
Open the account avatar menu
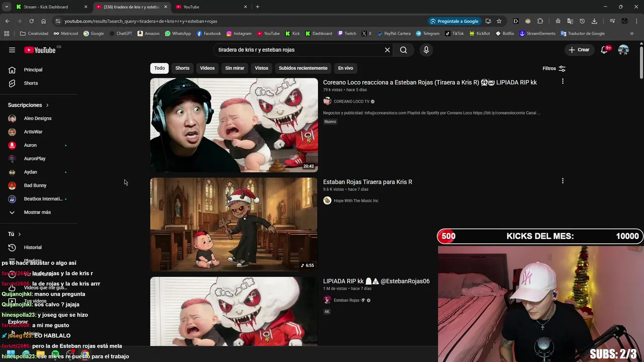(623, 50)
